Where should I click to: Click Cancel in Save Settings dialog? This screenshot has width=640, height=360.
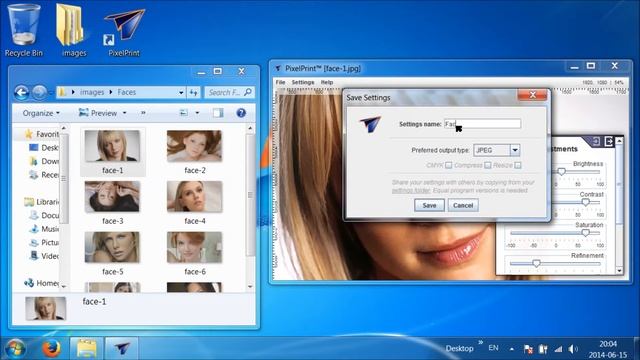click(463, 205)
